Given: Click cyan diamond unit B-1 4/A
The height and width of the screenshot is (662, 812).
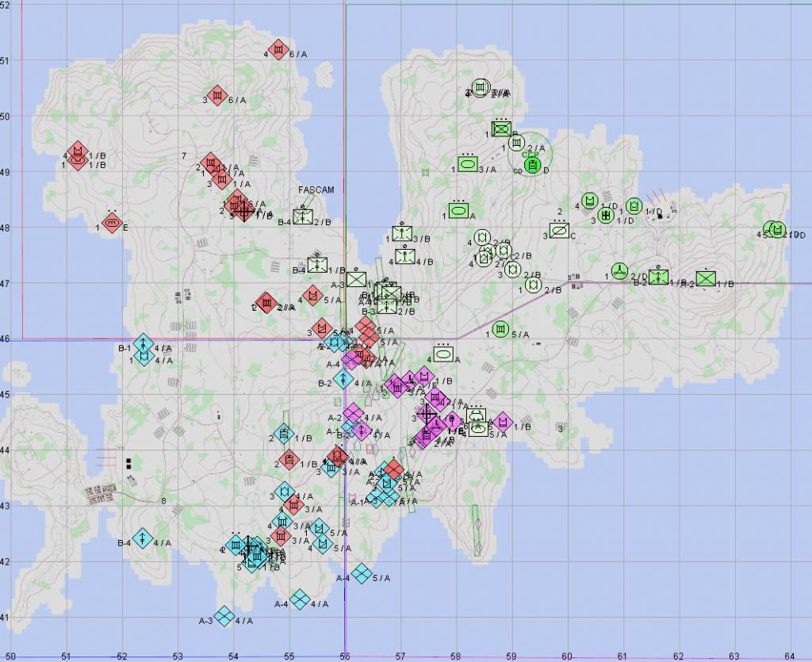Looking at the screenshot, I should click(x=143, y=343).
